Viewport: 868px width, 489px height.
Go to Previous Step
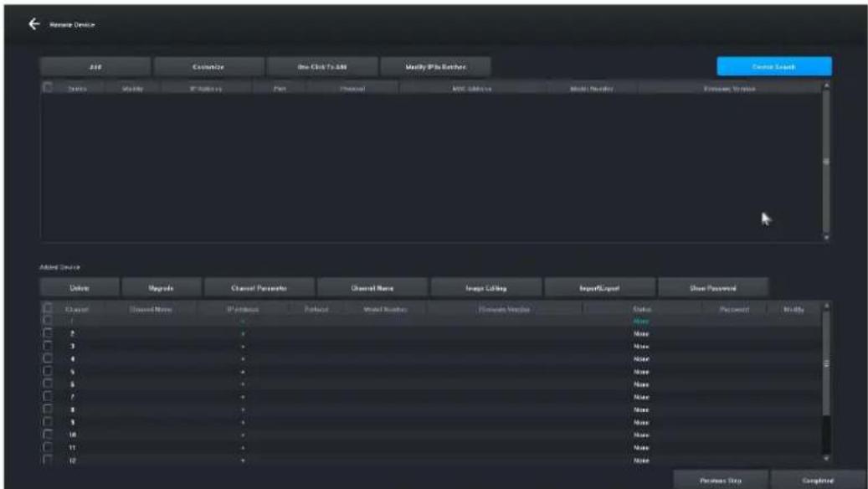pos(721,480)
